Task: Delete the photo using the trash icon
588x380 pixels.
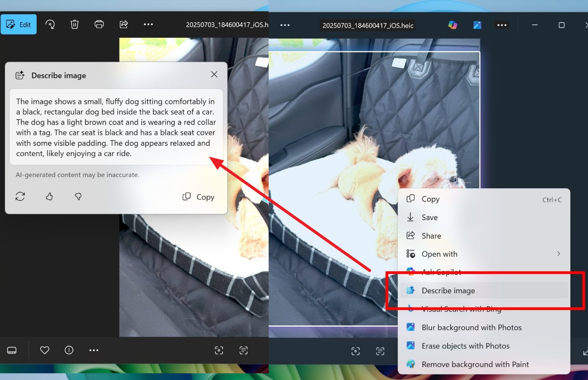Action: point(75,24)
